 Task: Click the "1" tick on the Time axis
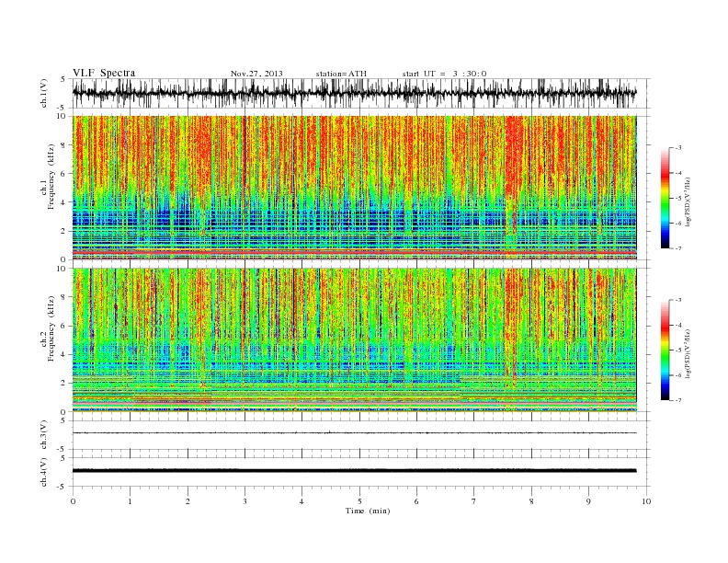click(x=130, y=501)
